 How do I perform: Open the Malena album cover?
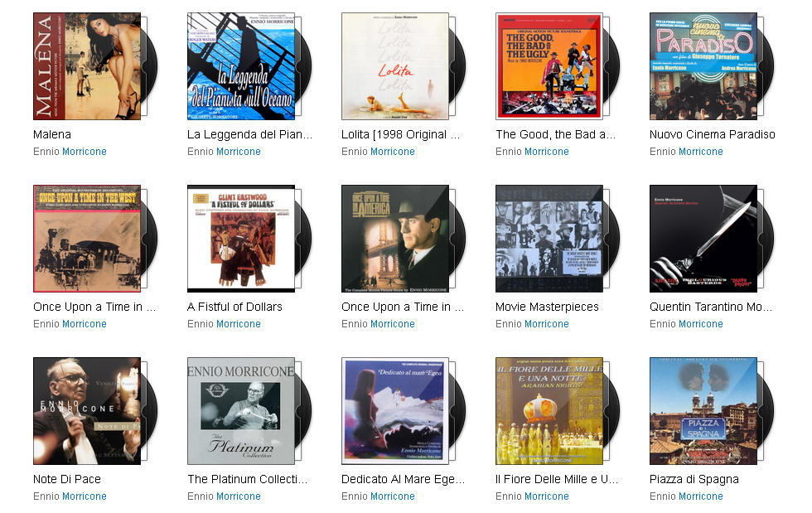coord(87,66)
